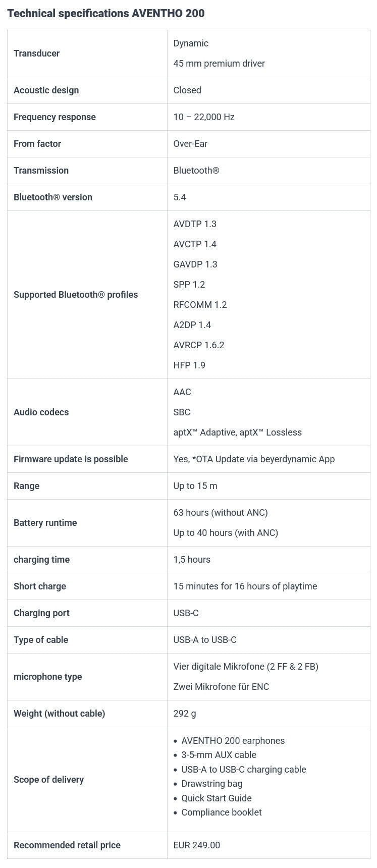Viewport: 377px width, 868px height.
Task: Select the EUR 249.00 retail price
Action: [x=197, y=845]
